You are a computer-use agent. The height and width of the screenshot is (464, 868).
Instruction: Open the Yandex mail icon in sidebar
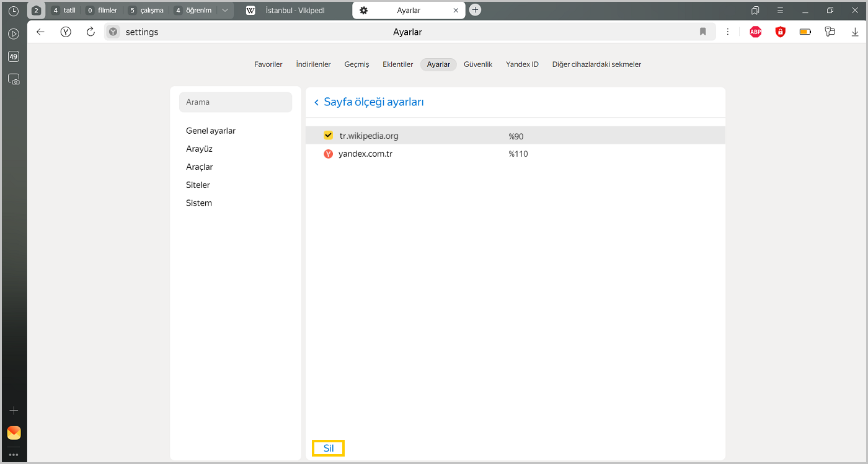tap(14, 432)
